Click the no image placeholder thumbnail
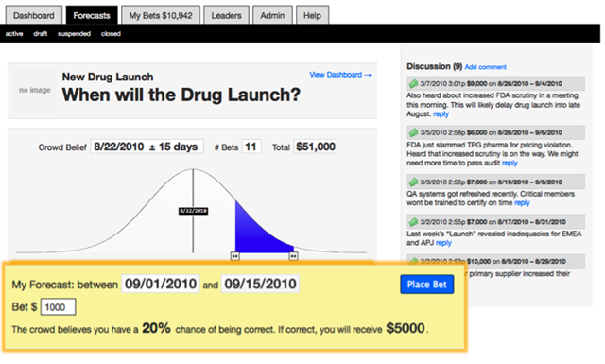Image resolution: width=605 pixels, height=364 pixels. pyautogui.click(x=35, y=91)
